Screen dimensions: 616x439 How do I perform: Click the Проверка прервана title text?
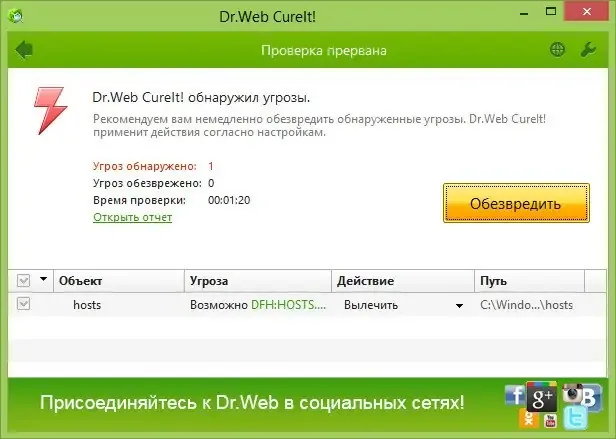click(x=324, y=50)
